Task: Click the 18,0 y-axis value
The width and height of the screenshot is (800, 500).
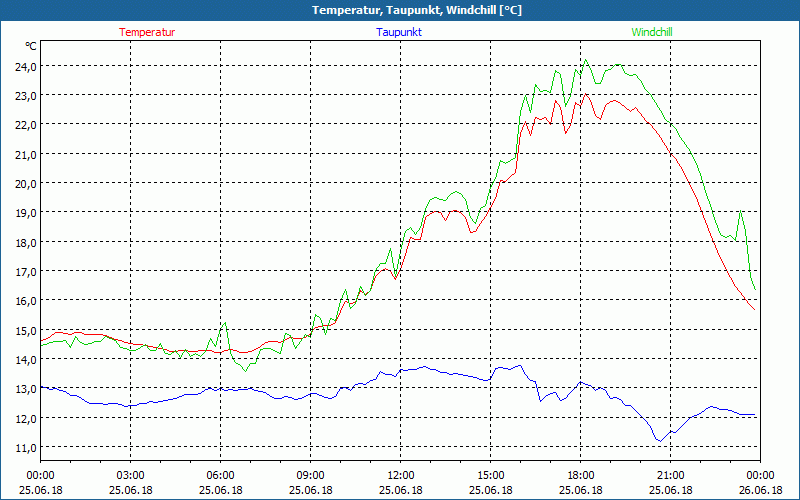Action: click(x=26, y=242)
